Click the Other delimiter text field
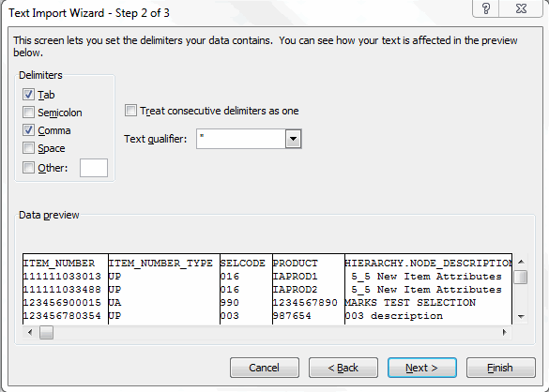 pyautogui.click(x=94, y=168)
